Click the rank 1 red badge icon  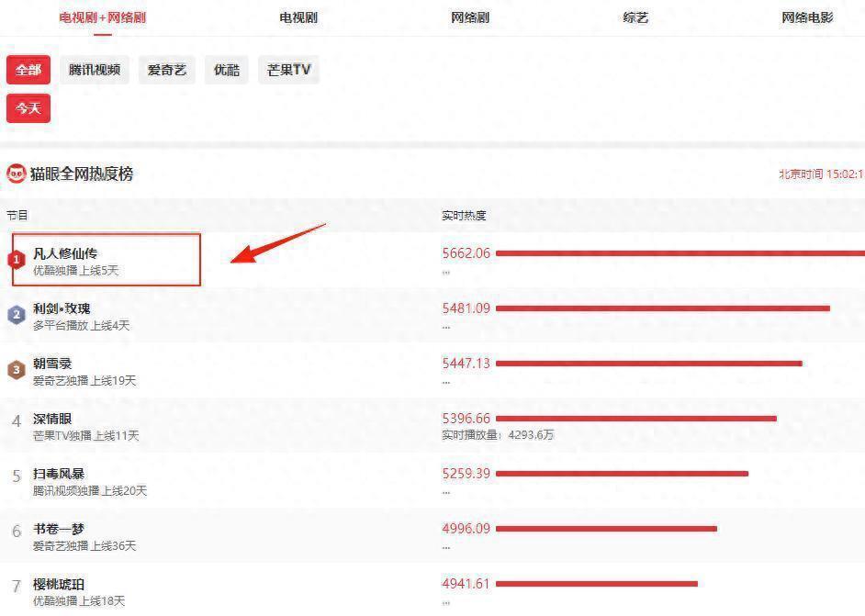tap(17, 260)
